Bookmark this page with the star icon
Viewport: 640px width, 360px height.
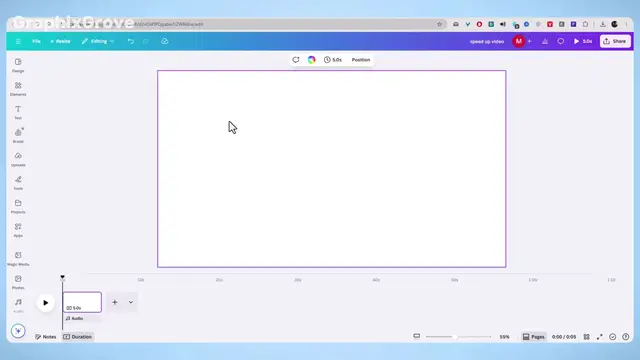click(440, 24)
